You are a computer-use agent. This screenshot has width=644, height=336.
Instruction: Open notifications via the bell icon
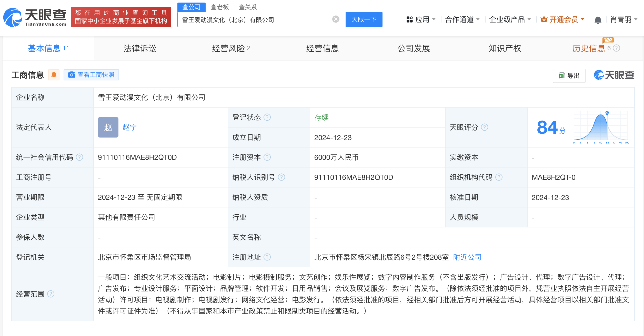(598, 19)
